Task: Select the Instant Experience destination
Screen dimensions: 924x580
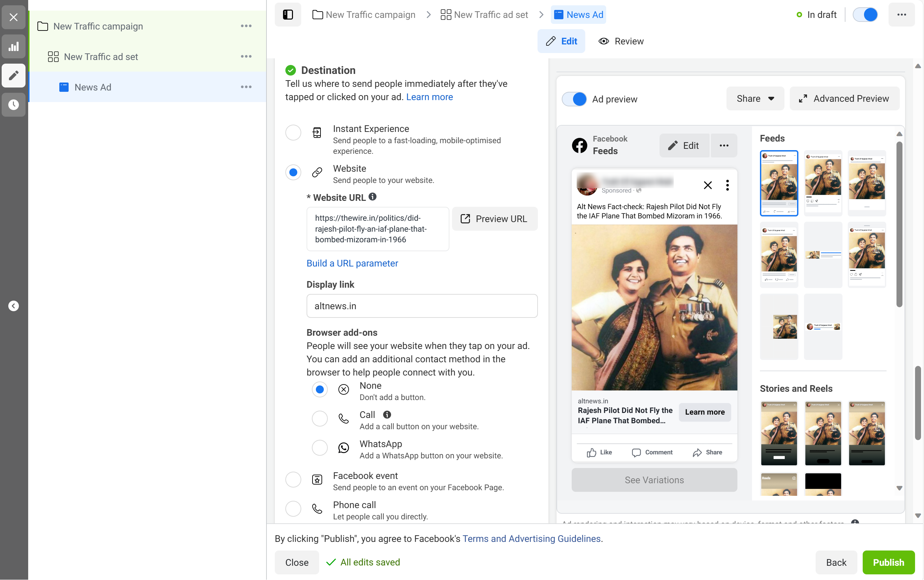Action: pos(293,133)
